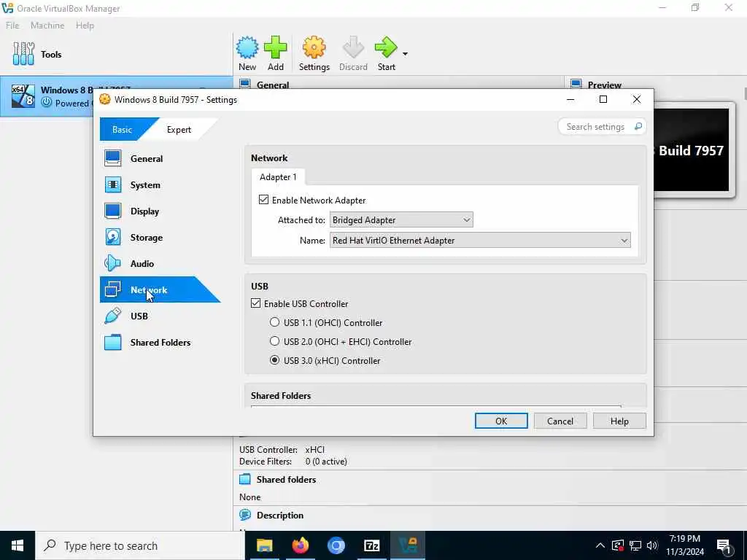Viewport: 747px width, 560px height.
Task: Open the File menu
Action: click(12, 26)
